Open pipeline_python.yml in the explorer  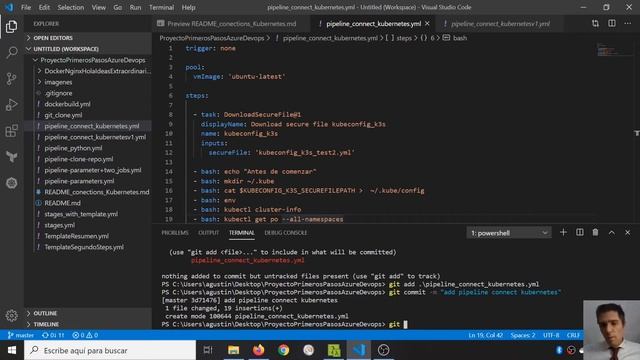[73, 148]
